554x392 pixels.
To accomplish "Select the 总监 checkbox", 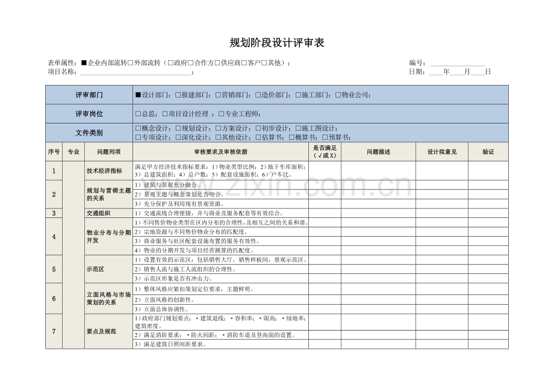I will [x=138, y=114].
